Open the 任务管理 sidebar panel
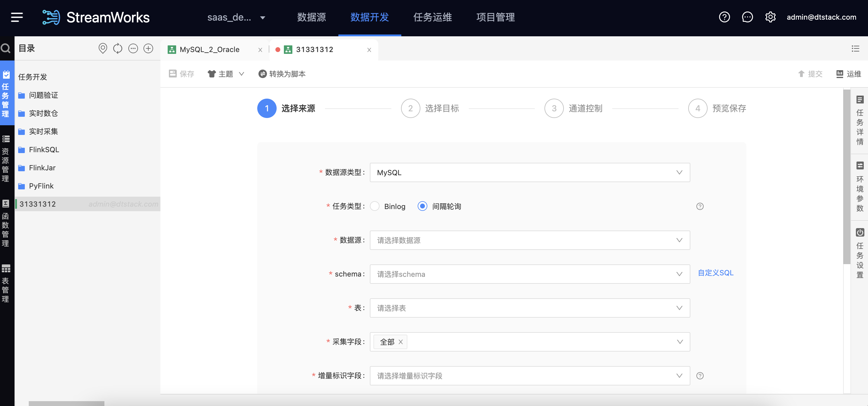868x406 pixels. (x=7, y=93)
